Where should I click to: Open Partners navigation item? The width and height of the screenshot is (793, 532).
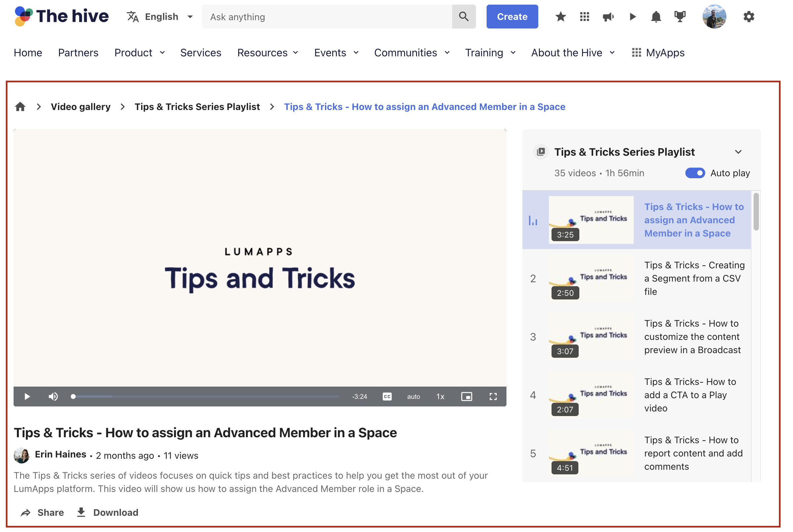coord(78,53)
